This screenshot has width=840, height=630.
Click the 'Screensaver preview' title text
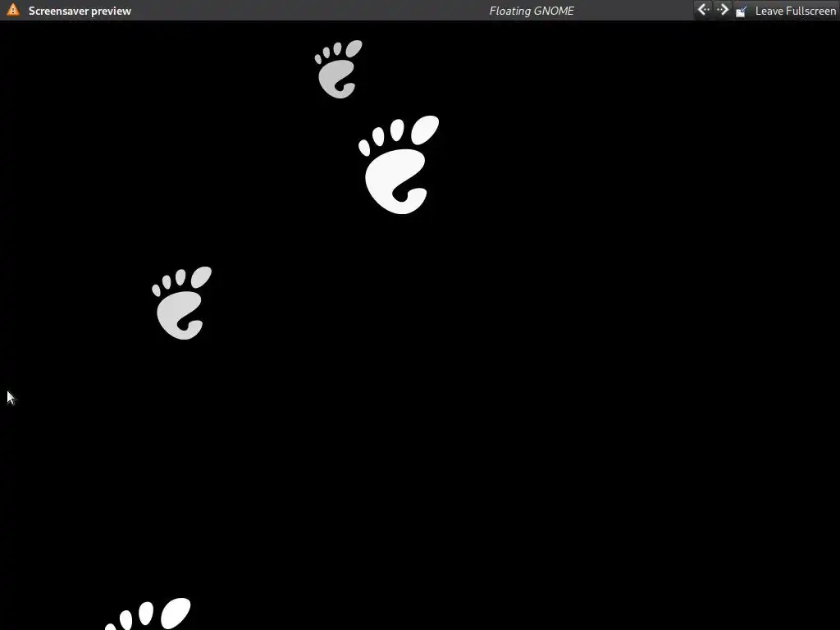point(80,11)
